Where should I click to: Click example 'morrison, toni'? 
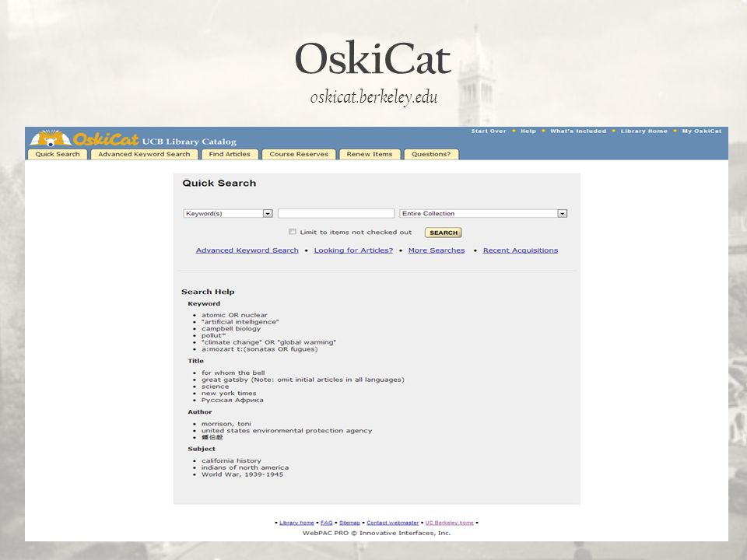coord(226,424)
